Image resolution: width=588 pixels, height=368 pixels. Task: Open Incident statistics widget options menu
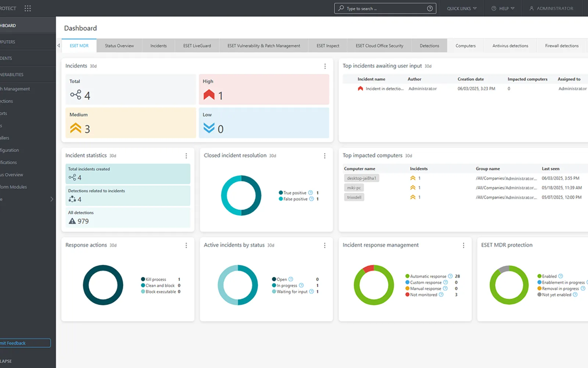click(x=186, y=156)
